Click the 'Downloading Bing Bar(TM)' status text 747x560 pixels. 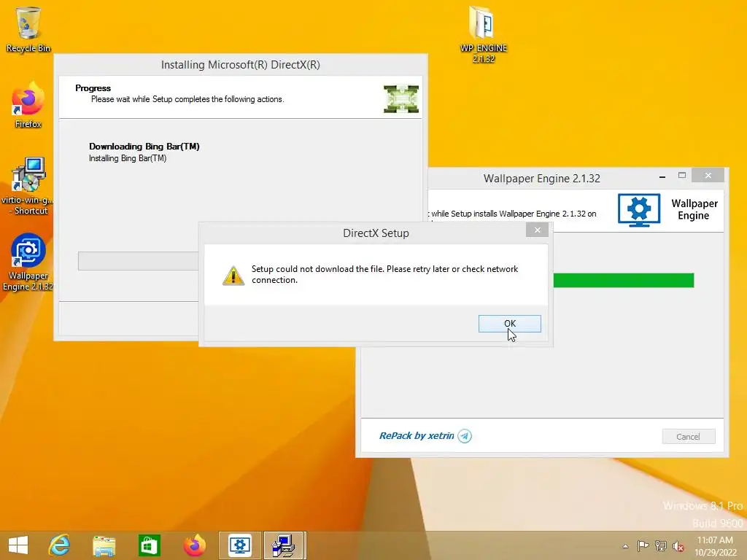144,146
